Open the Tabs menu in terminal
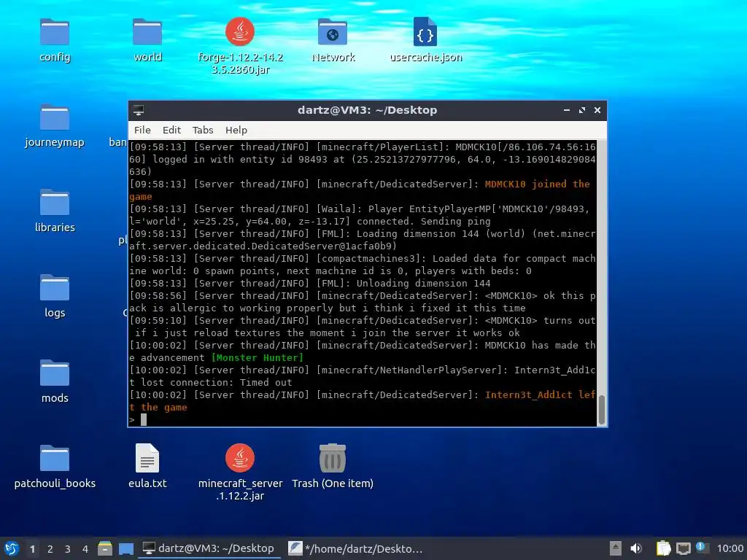Screen dimensions: 747x560 pos(203,130)
